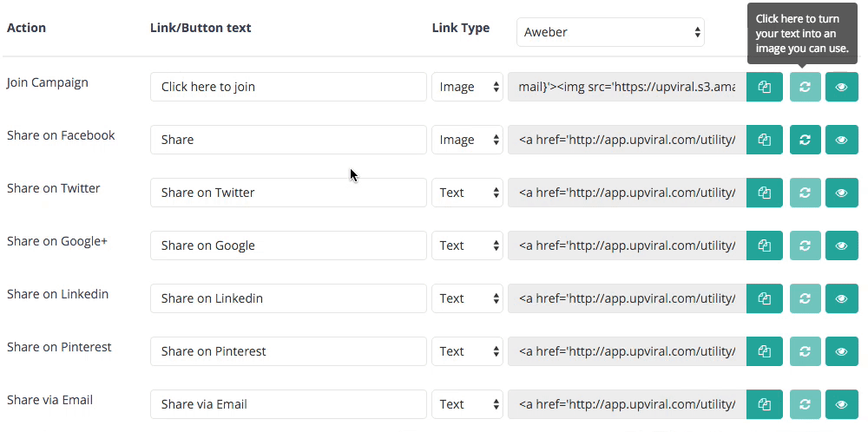Copy the Share via Email code
The width and height of the screenshot is (868, 432).
(765, 404)
